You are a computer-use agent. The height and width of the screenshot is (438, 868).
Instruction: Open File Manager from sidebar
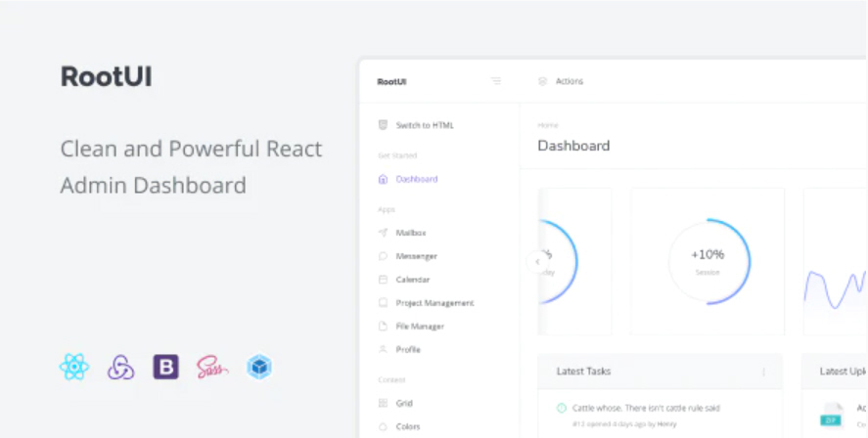420,327
